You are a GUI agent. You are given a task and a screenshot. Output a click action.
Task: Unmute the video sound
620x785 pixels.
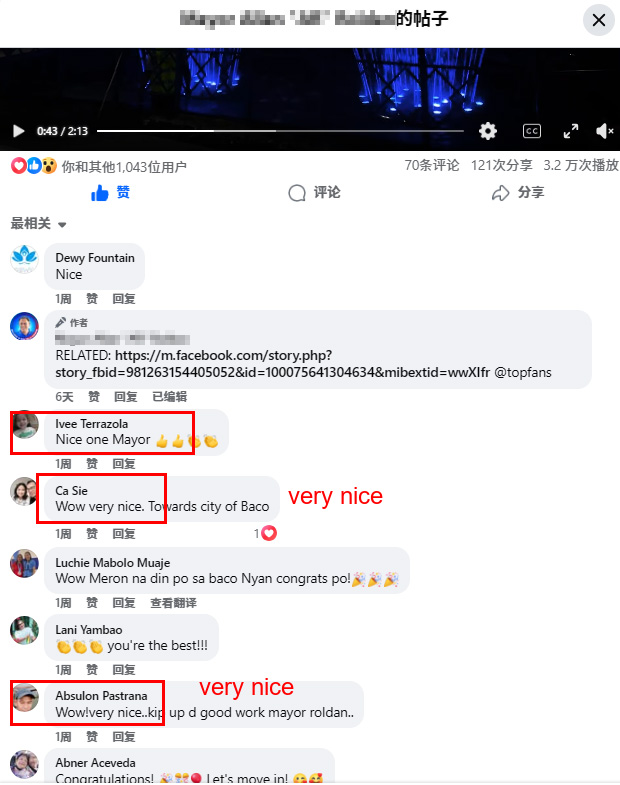coord(604,131)
